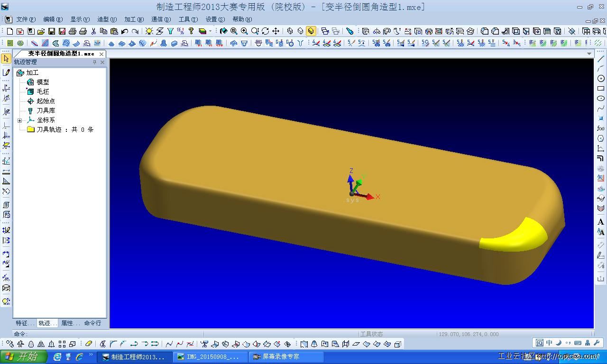Toggle the wireframe display cube icon
The image size is (607, 364).
tap(290, 31)
